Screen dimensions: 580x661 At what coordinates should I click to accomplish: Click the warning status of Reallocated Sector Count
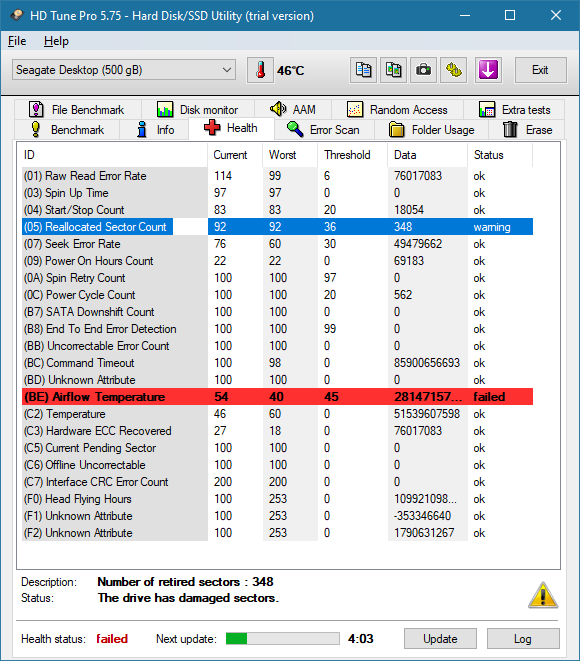[491, 227]
